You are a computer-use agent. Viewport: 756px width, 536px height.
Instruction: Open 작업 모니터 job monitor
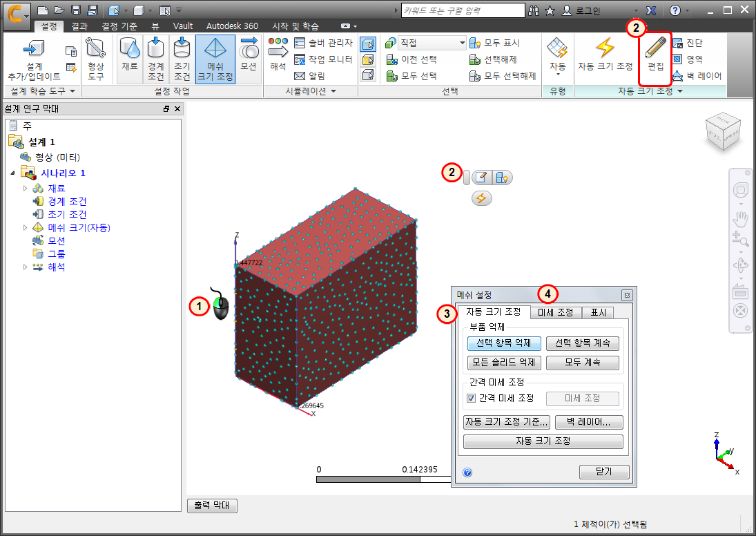(x=324, y=59)
